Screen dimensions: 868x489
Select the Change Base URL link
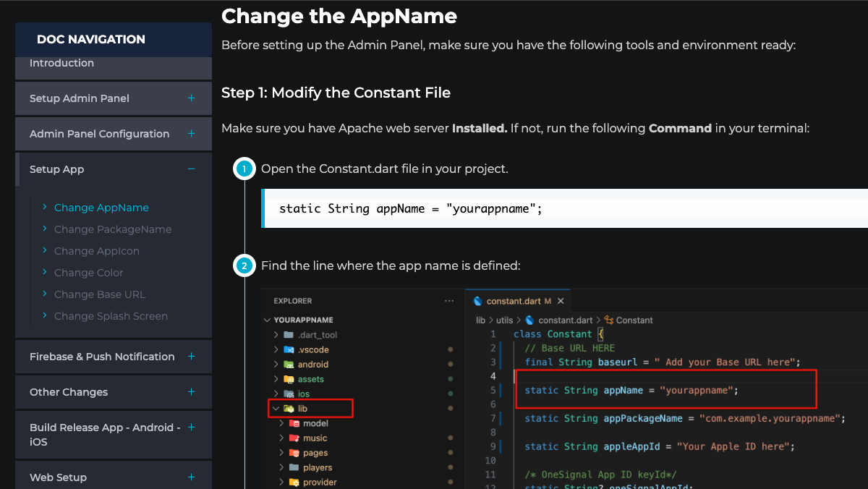pos(100,294)
